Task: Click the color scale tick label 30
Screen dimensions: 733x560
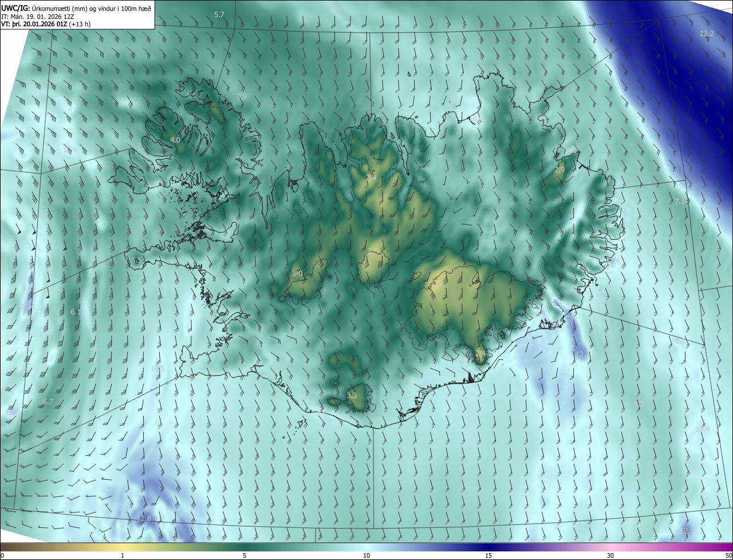Action: (x=610, y=555)
